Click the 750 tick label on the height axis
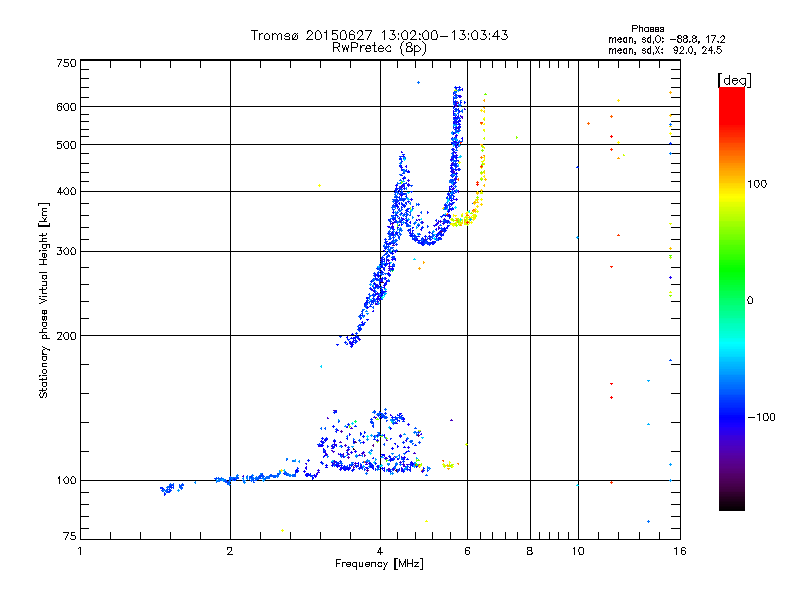Viewport: 800px width, 600px height. tap(67, 63)
